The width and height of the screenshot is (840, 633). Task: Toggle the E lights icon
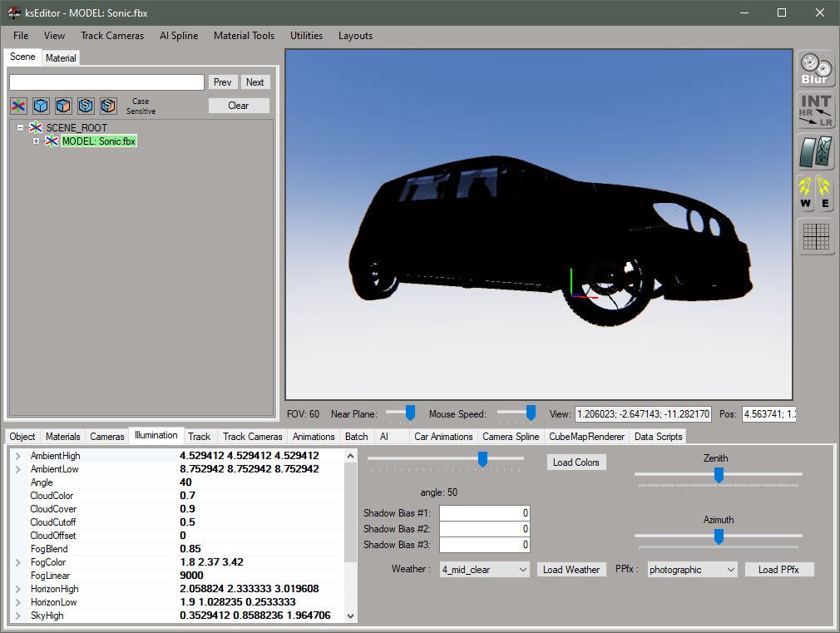coord(824,192)
